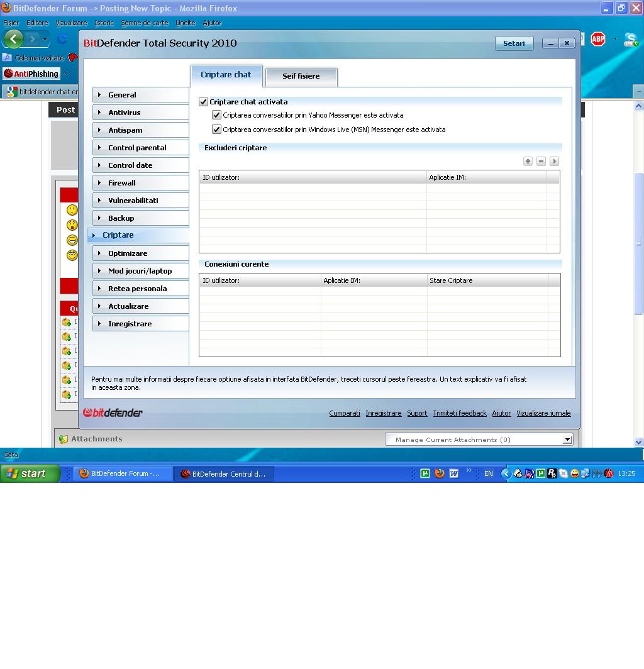The height and width of the screenshot is (669, 644).
Task: Expand the Backup section
Action: click(x=141, y=218)
